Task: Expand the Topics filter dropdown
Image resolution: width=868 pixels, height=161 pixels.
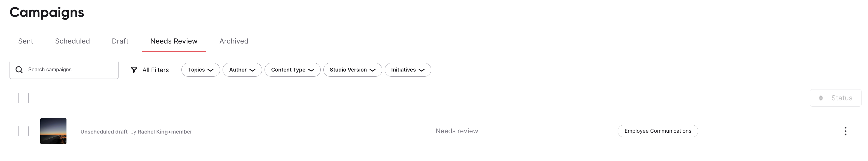Action: pos(201,70)
